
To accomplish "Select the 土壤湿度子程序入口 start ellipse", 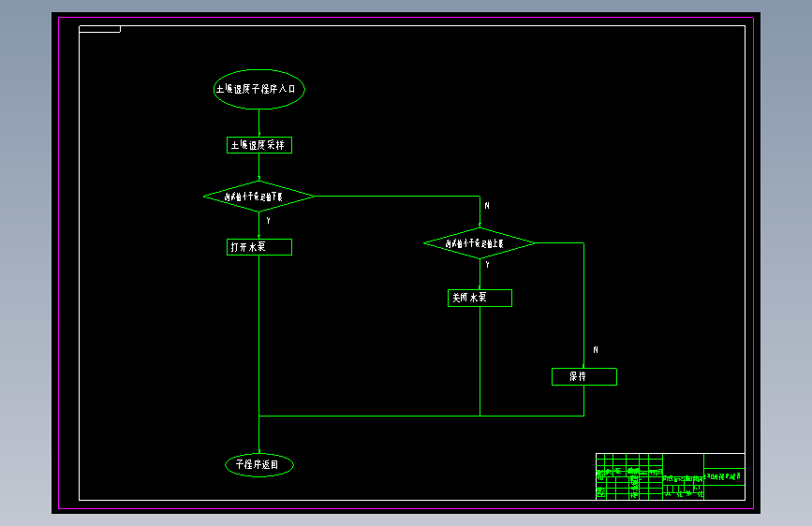I will tap(258, 89).
